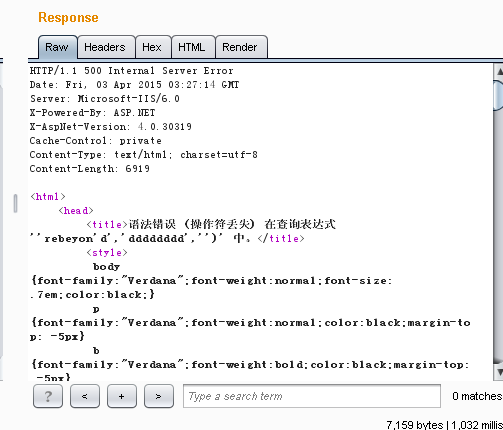Click the response scrollbar down arrow
The width and height of the screenshot is (503, 430).
tap(499, 372)
